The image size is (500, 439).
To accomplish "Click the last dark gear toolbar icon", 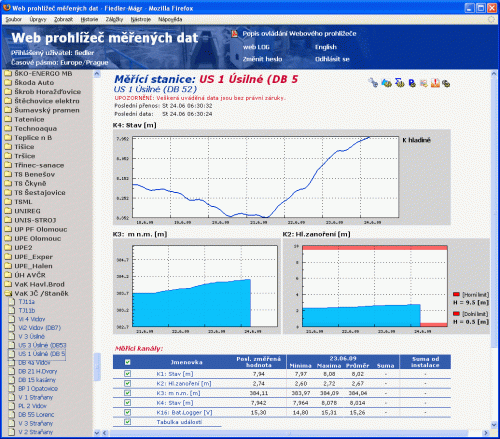I will click(446, 83).
